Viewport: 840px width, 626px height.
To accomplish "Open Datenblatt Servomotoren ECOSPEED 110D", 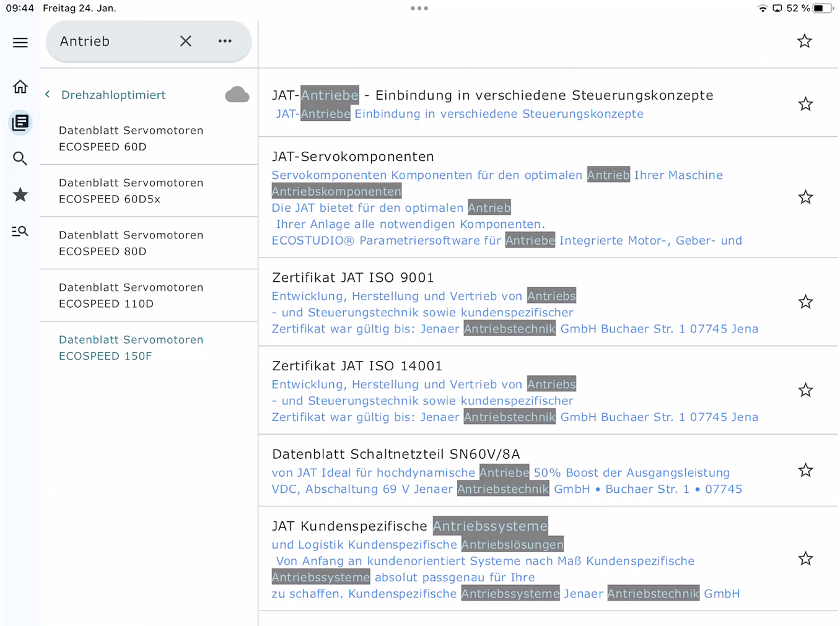I will [149, 295].
